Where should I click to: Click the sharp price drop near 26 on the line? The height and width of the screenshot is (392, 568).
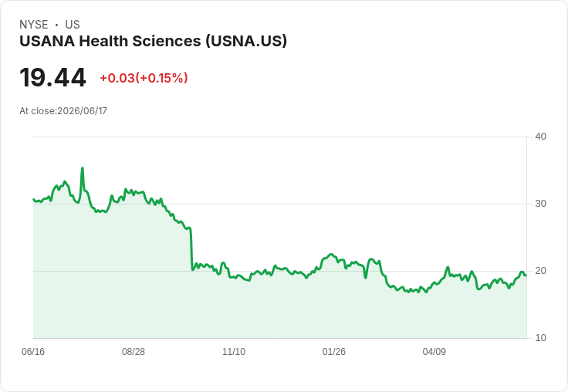tap(191, 249)
